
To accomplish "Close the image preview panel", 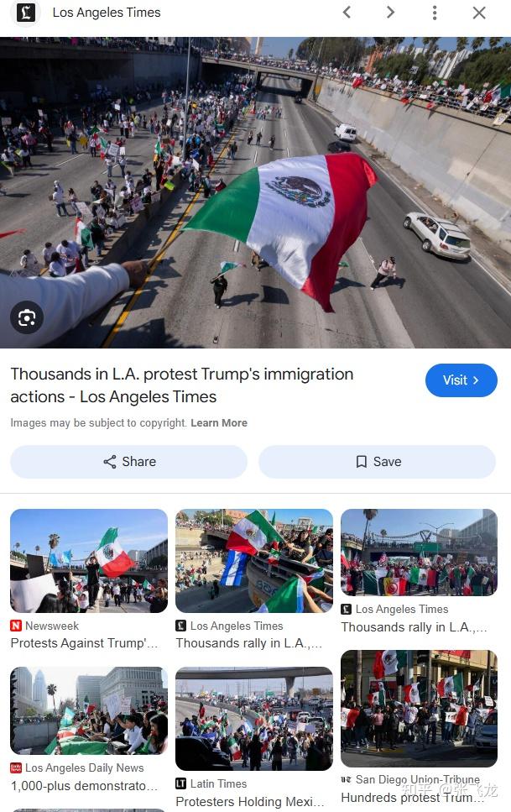I will pos(479,13).
